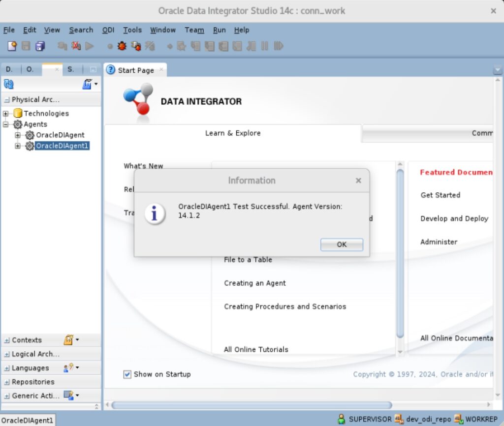Click the WORKREP repository icon

point(458,419)
